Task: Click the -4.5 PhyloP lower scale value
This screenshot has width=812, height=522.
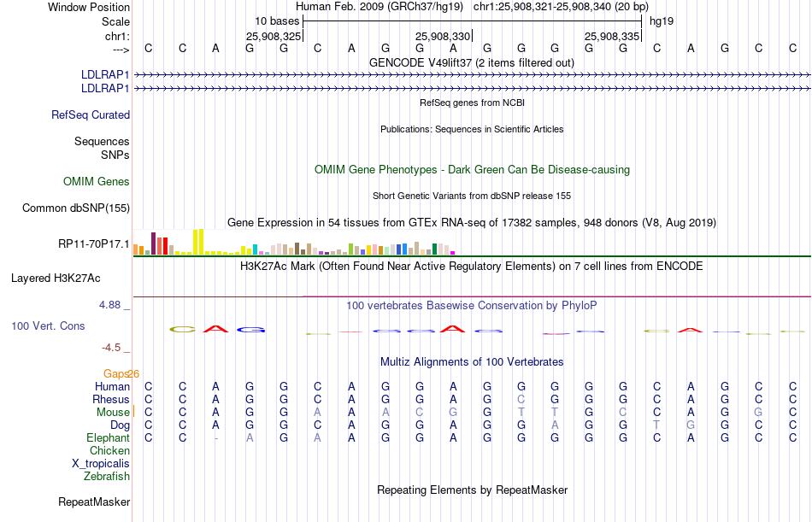Action: (x=111, y=348)
